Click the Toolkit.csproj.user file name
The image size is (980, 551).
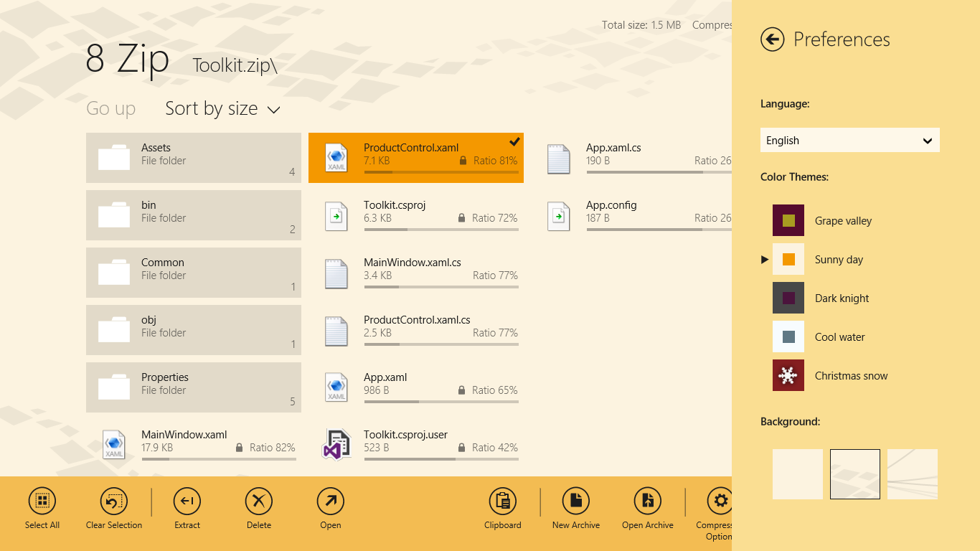405,435
